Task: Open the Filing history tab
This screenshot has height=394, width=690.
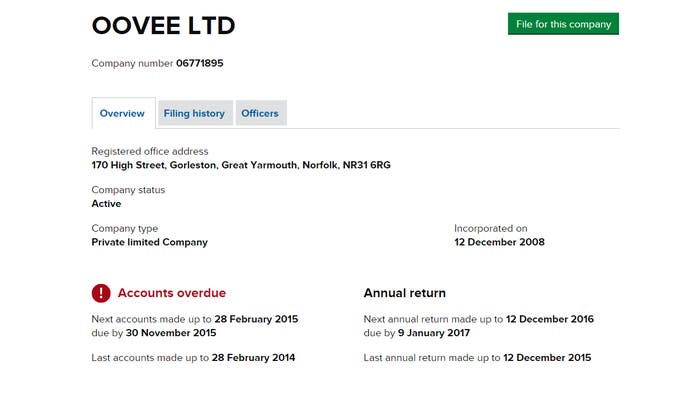Action: click(x=195, y=113)
